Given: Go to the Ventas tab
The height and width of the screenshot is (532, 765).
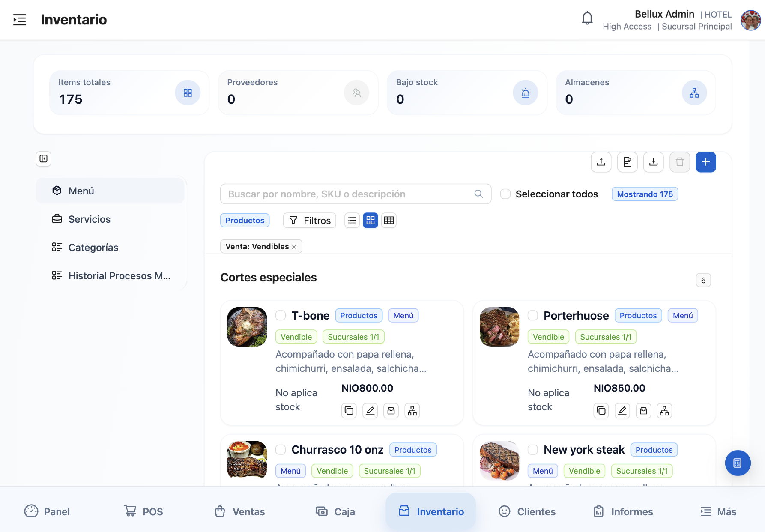Looking at the screenshot, I should [x=239, y=511].
